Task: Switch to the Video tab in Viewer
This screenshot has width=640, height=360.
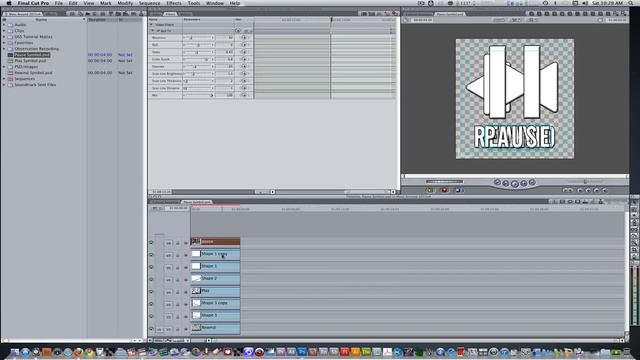Action: tap(156, 14)
